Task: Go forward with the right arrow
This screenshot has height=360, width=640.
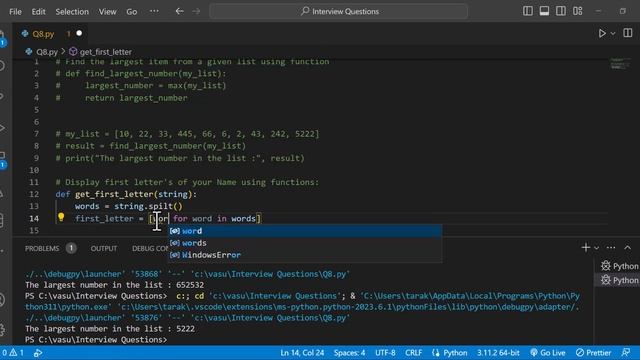Action: point(196,11)
